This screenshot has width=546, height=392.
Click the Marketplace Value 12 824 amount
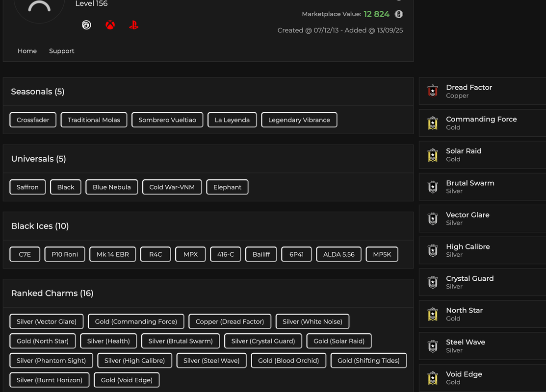[x=376, y=14]
